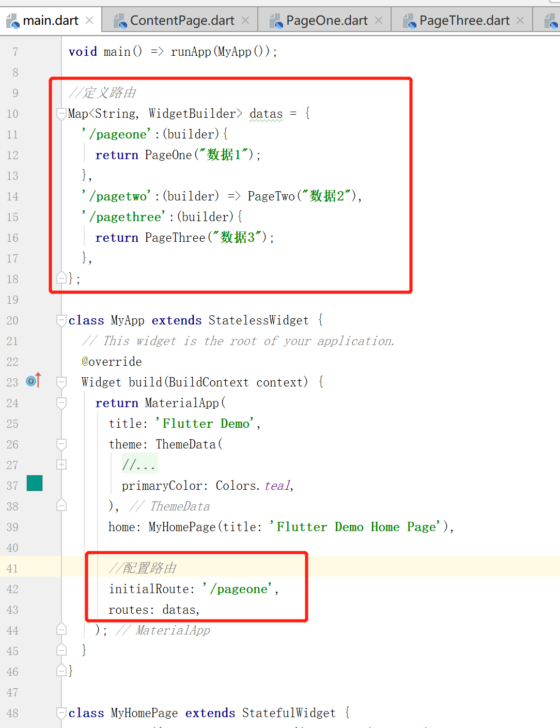This screenshot has width=560, height=728.
Task: Click the 'Flutter Demo Home Page' string
Action: 357,527
